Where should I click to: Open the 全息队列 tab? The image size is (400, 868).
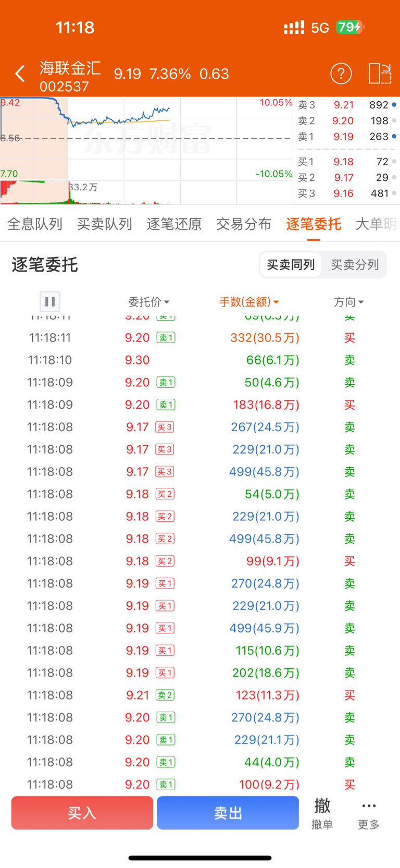(x=35, y=224)
